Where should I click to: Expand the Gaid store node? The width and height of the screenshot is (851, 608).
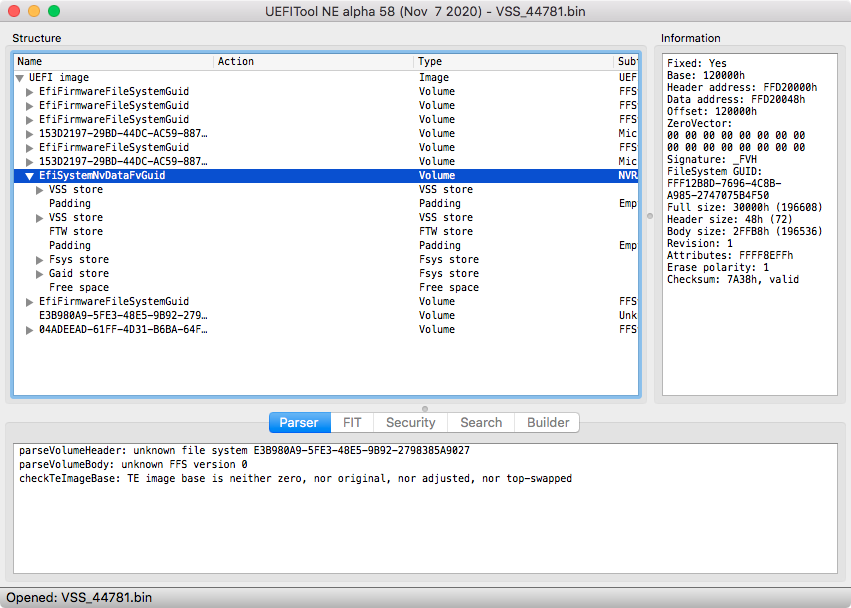point(40,274)
